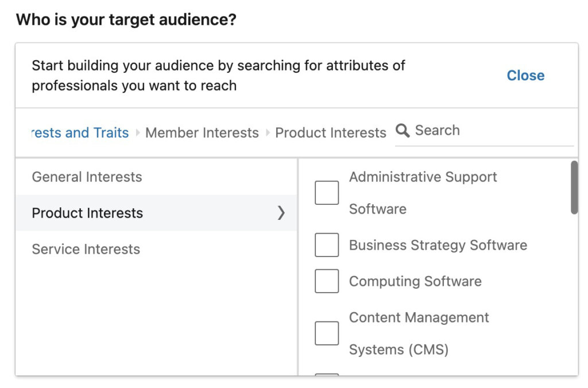
Task: Check Business Strategy Software
Action: [326, 245]
